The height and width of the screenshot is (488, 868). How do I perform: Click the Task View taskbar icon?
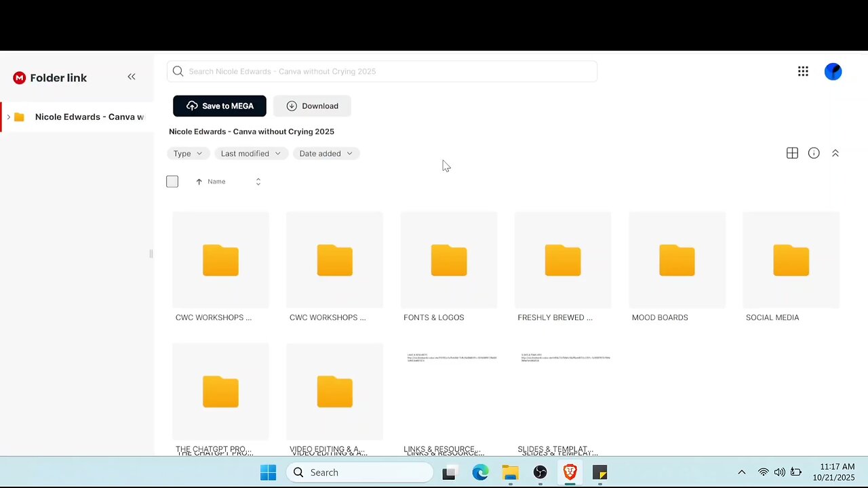pyautogui.click(x=448, y=473)
